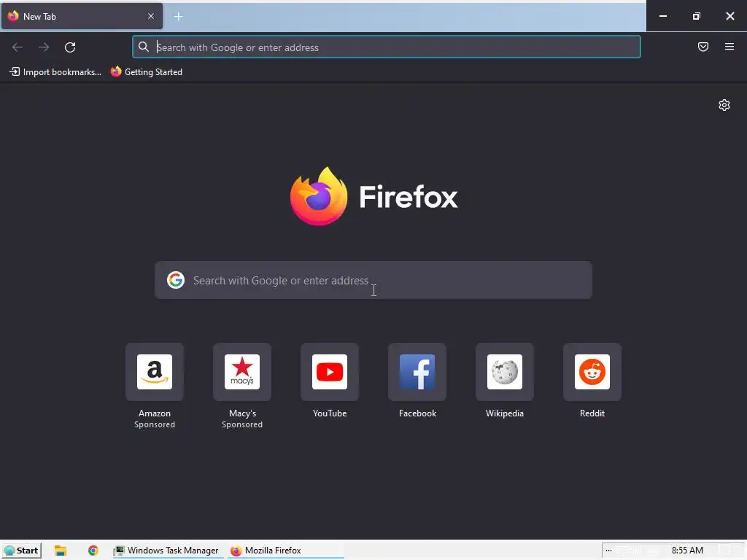Viewport: 747px width, 560px height.
Task: Open a new tab with plus button
Action: click(x=178, y=17)
